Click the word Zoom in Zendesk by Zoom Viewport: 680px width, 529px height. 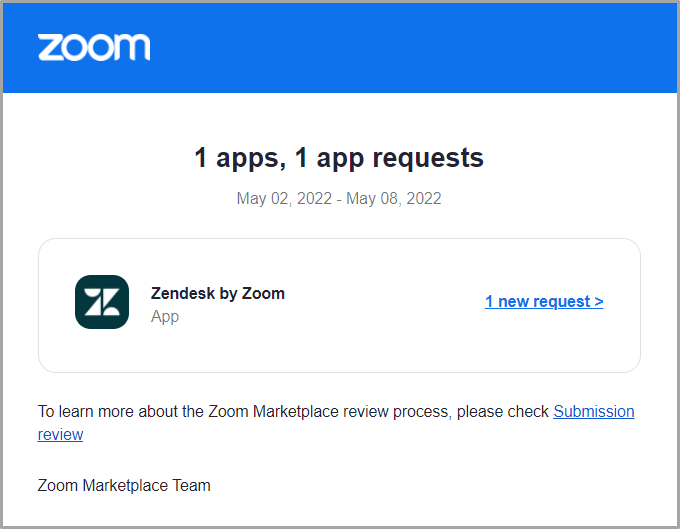pyautogui.click(x=263, y=294)
